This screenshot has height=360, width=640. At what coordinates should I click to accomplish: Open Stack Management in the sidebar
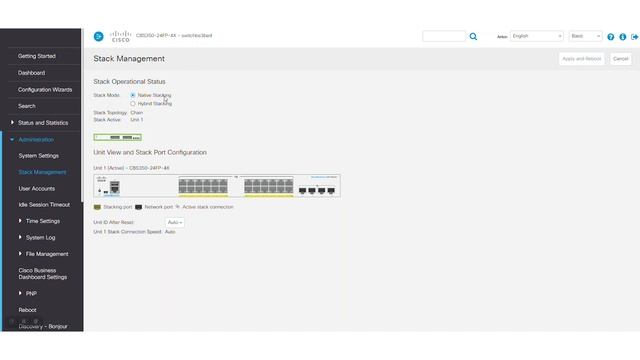point(42,172)
